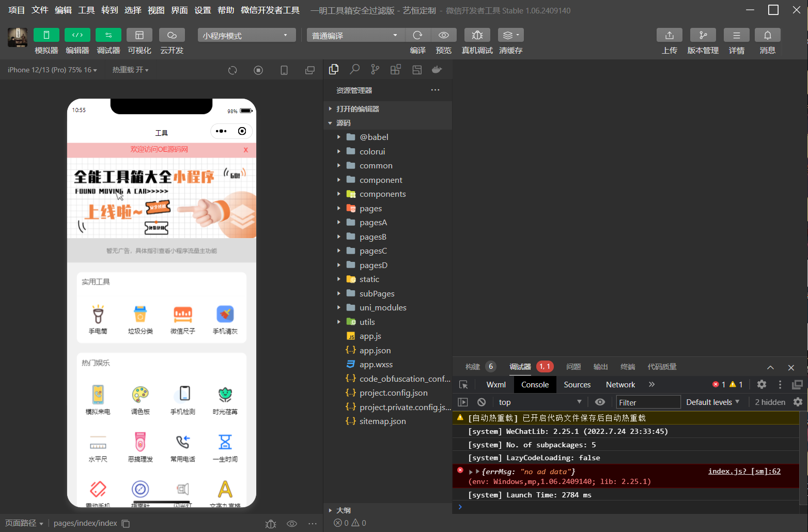Open the docker whale icon
The height and width of the screenshot is (532, 808).
click(x=437, y=69)
